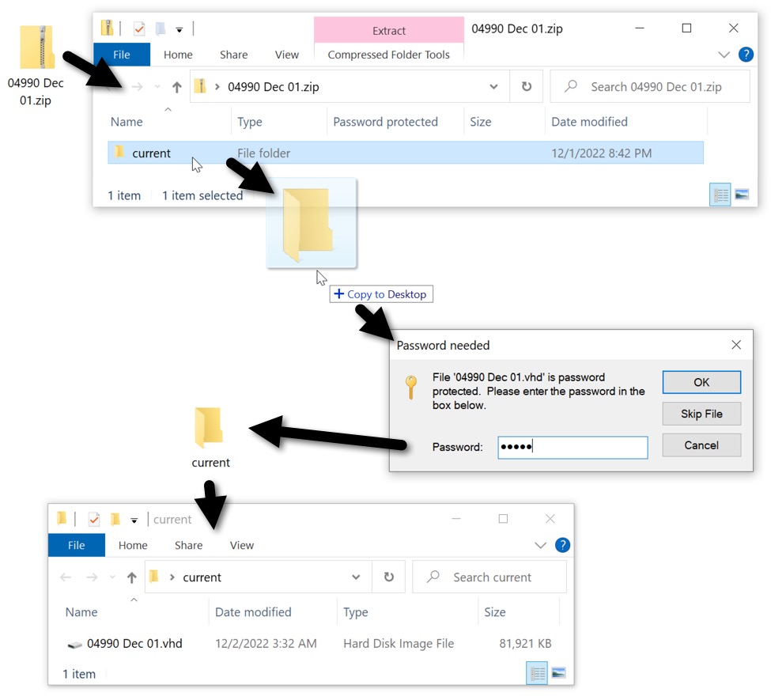Image resolution: width=771 pixels, height=700 pixels.
Task: Go up one level from zip folder
Action: point(177,87)
